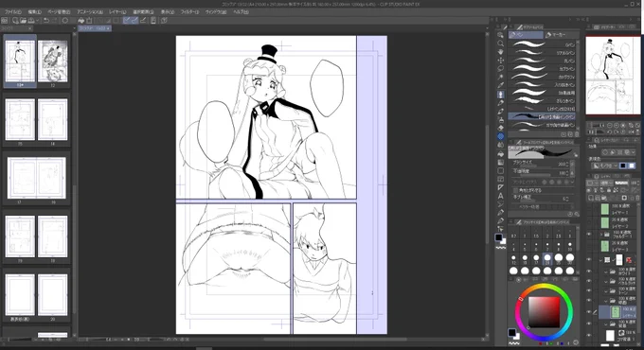The height and width of the screenshot is (350, 644).
Task: Select the black drawing color swatch in Layer Property
Action: click(x=623, y=166)
